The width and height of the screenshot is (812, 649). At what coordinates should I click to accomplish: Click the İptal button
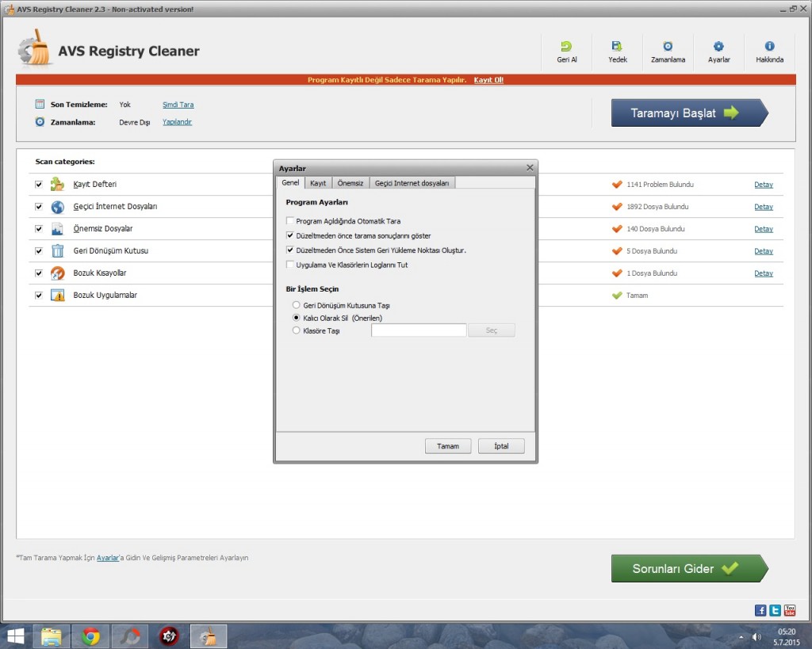pos(501,446)
